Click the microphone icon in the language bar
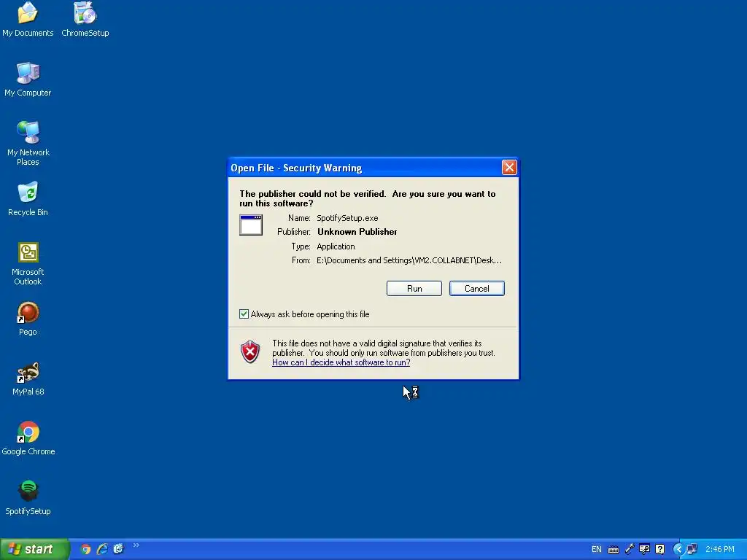The image size is (747, 560). (x=630, y=549)
